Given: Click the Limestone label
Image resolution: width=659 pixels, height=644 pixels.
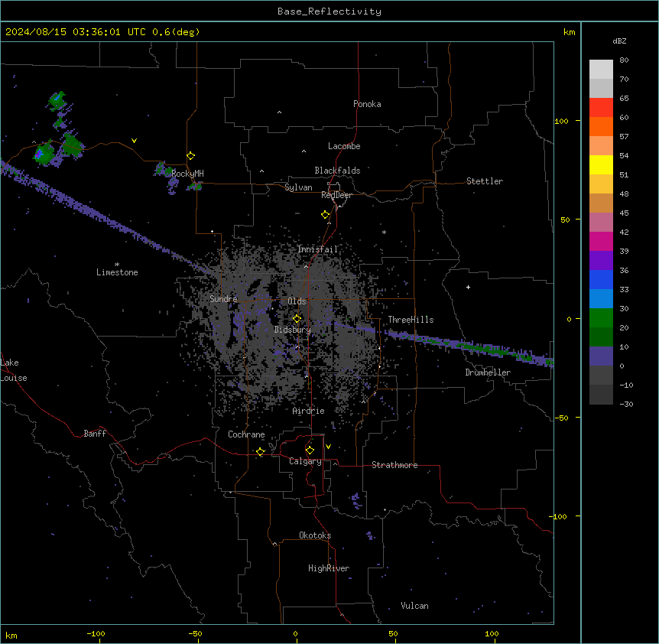Looking at the screenshot, I should tap(117, 272).
